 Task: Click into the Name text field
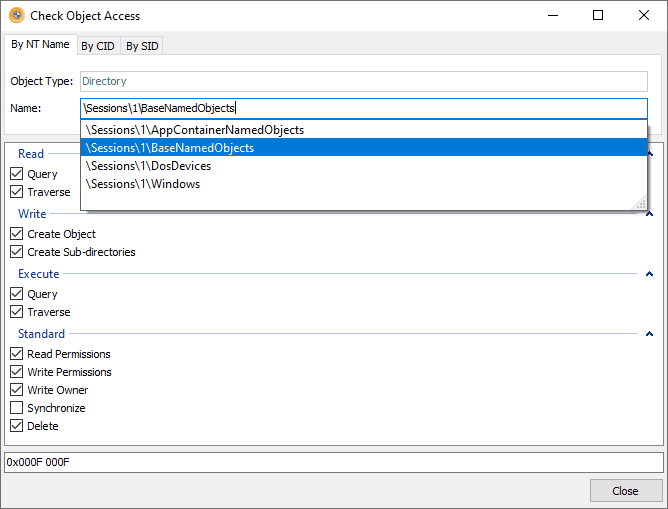click(400, 108)
